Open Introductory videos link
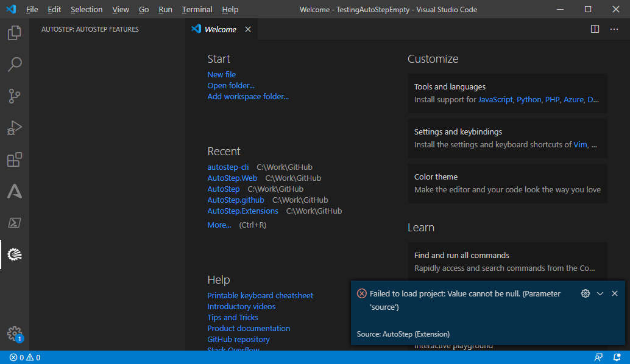Image resolution: width=630 pixels, height=364 pixels. point(241,306)
